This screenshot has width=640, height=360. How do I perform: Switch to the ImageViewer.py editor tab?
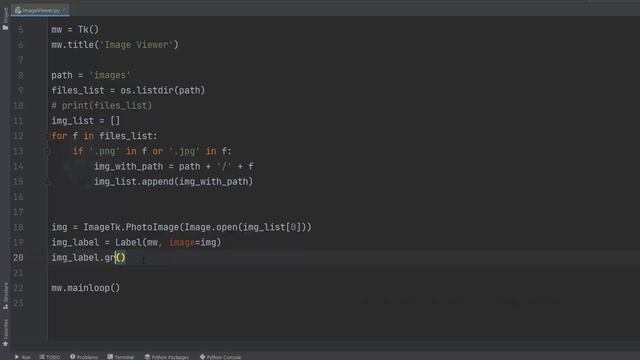tap(40, 10)
